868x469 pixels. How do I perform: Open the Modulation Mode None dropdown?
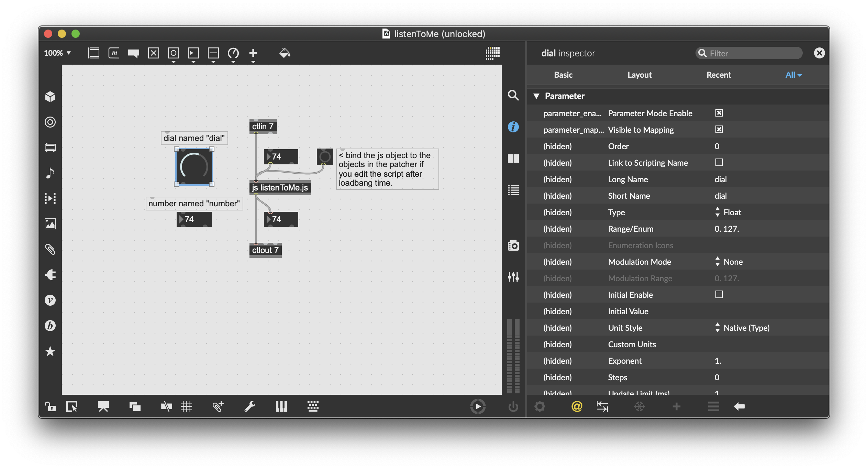[x=729, y=262]
